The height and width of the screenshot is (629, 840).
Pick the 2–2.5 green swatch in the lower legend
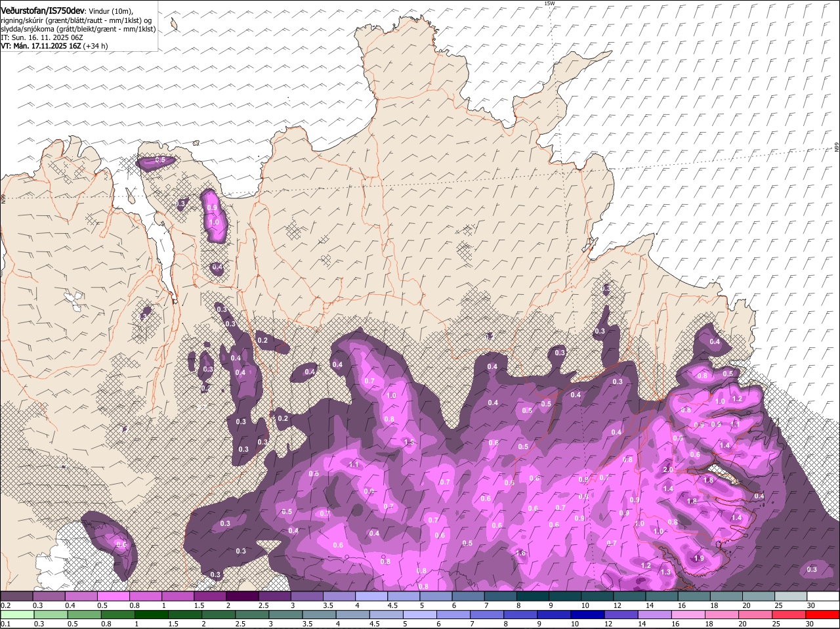[219, 615]
